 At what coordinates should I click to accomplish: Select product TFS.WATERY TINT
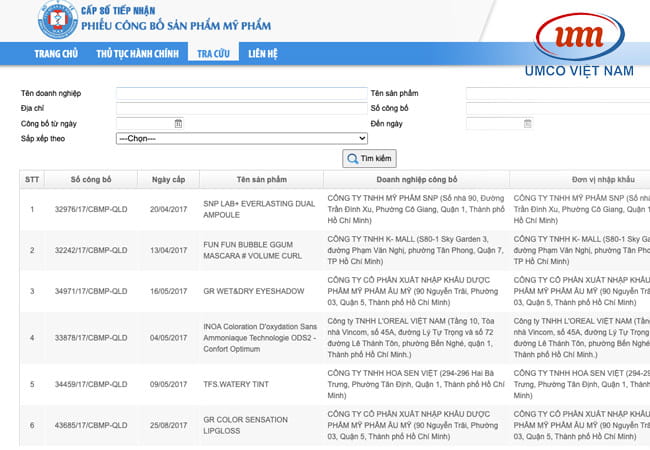click(x=236, y=384)
